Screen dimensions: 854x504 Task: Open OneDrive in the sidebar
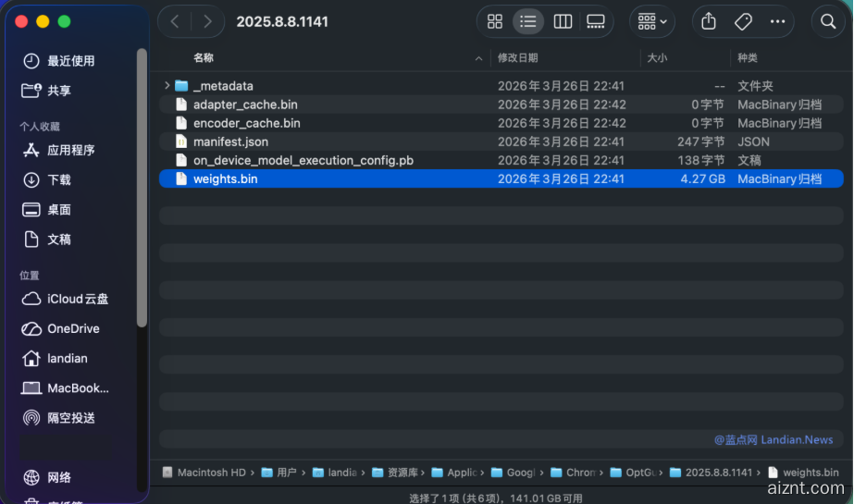[x=60, y=328]
